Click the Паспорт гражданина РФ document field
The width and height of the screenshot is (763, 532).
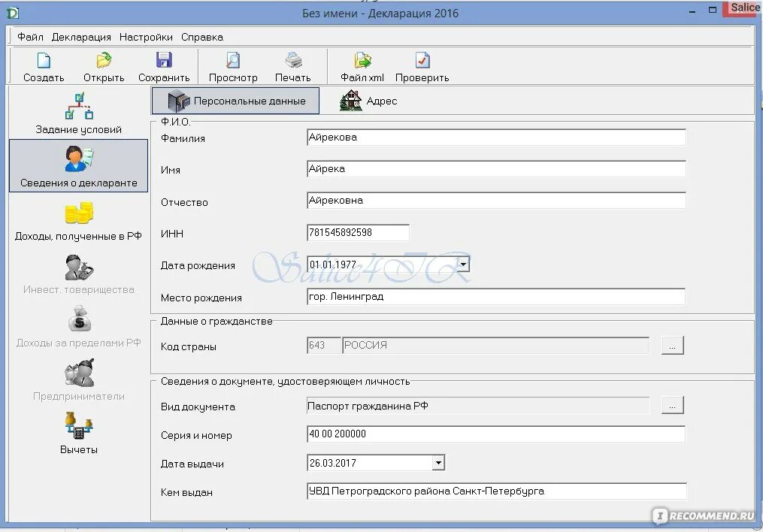pos(478,406)
